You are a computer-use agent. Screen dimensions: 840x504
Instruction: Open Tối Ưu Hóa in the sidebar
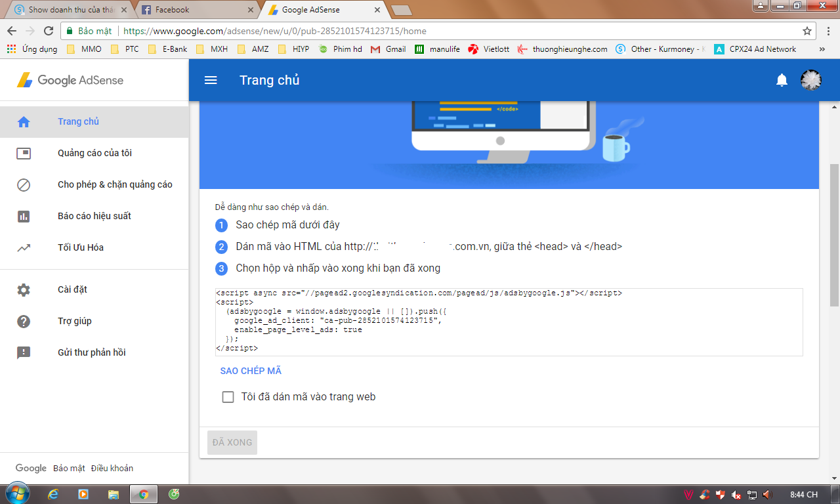coord(94,247)
